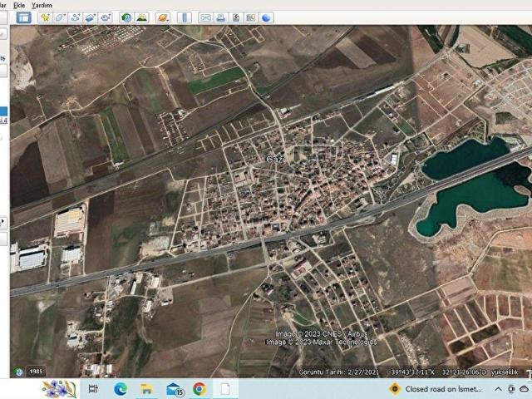532x399 pixels.
Task: Select the Show Ruler tool
Action: 184,17
